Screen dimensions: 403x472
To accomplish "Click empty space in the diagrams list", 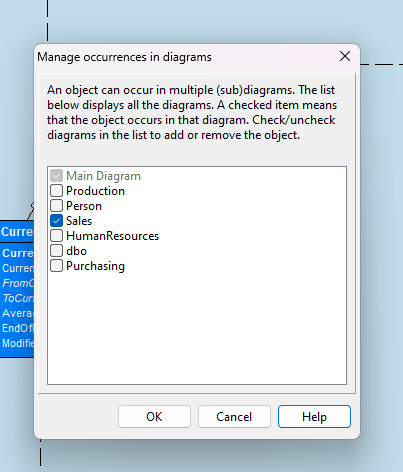I will (197, 327).
